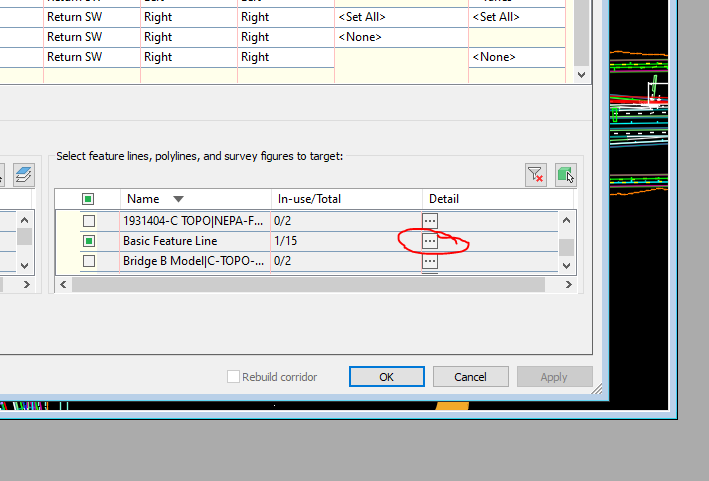Click the OK button

pyautogui.click(x=387, y=377)
